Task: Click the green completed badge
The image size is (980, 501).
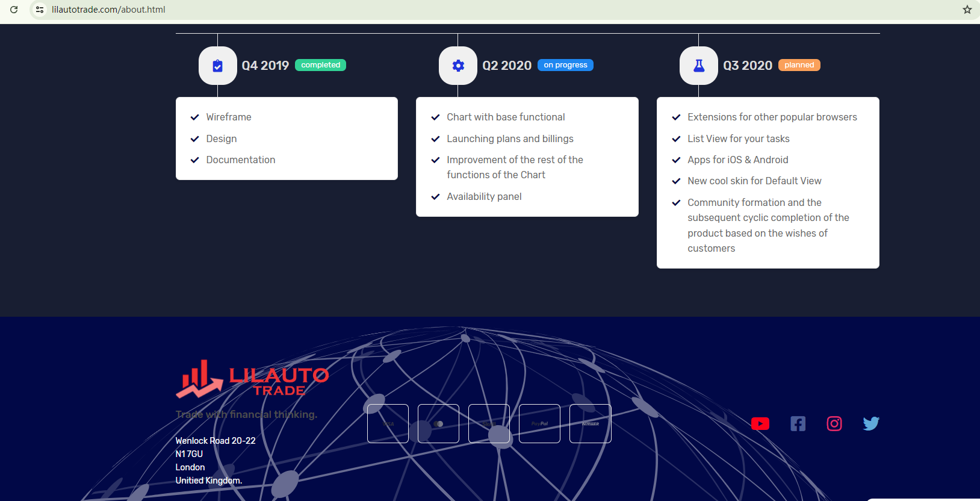Action: pyautogui.click(x=320, y=65)
